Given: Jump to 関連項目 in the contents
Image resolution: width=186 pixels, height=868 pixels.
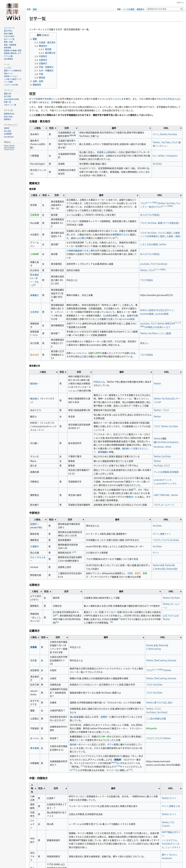Looking at the screenshot, I should point(37,85).
